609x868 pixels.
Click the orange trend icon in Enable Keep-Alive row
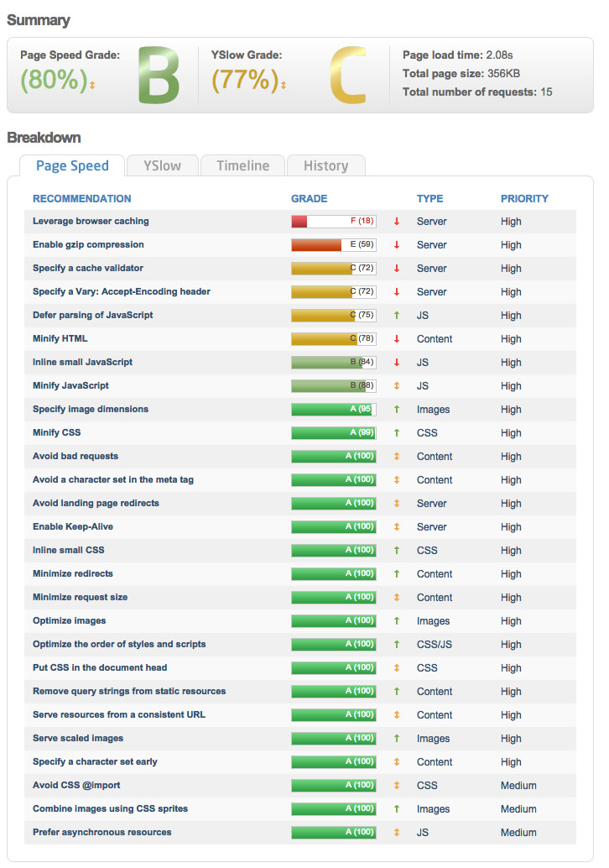coord(397,527)
